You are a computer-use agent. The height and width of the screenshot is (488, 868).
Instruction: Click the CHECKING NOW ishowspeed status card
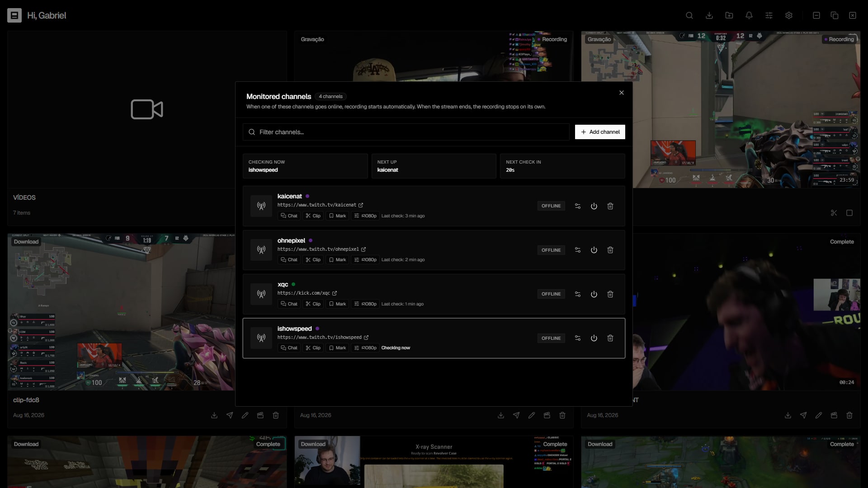click(x=305, y=166)
